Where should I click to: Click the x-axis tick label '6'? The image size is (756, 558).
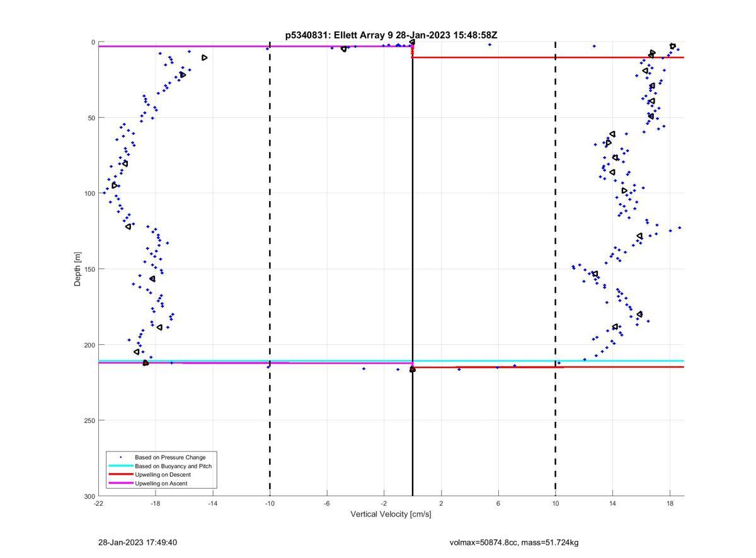pyautogui.click(x=498, y=503)
